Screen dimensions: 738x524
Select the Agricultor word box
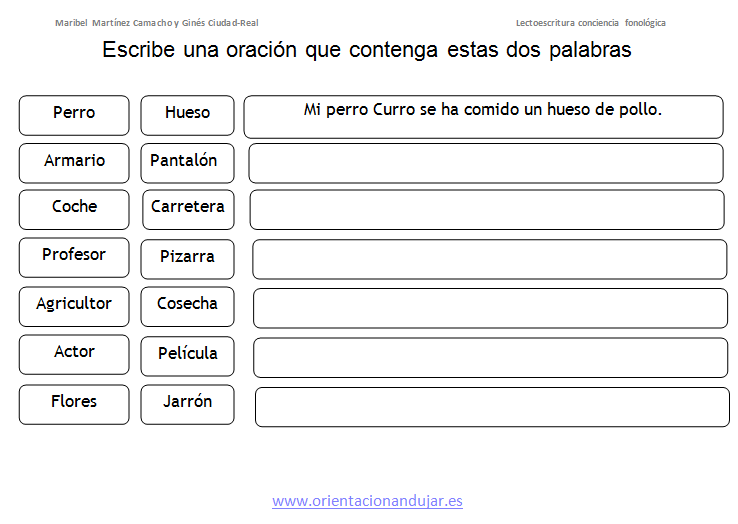(74, 306)
